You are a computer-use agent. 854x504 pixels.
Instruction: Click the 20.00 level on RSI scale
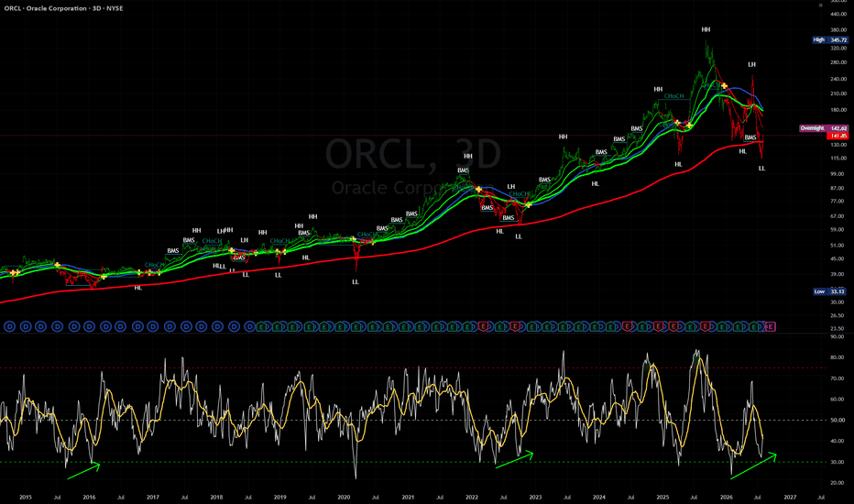(838, 483)
